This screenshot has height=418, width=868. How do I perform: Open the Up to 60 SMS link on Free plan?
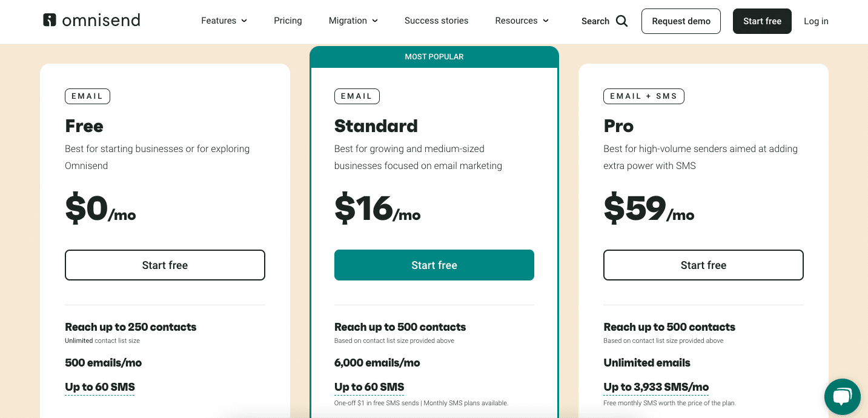click(x=99, y=386)
